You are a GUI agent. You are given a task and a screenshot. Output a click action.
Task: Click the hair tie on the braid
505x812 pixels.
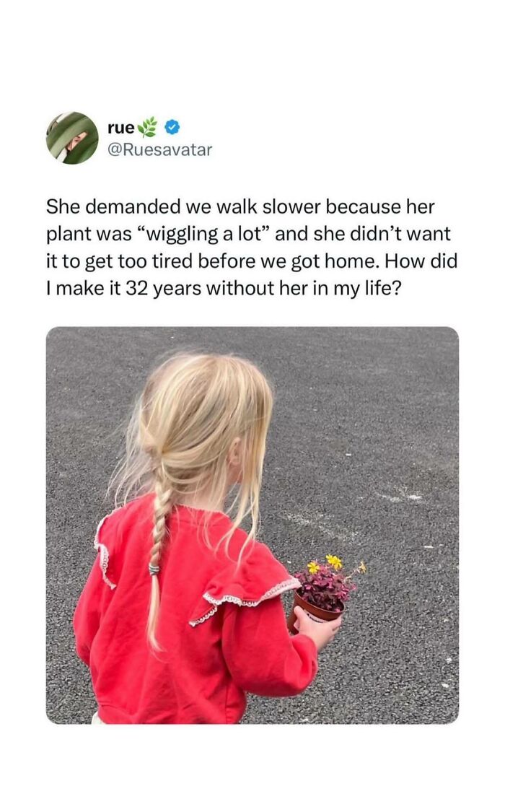[153, 569]
